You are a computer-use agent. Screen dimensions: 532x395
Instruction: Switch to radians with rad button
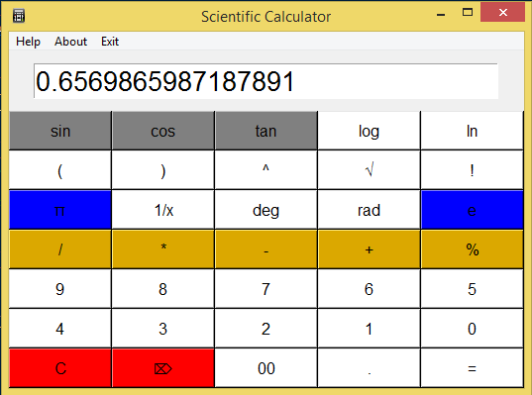[x=369, y=210]
